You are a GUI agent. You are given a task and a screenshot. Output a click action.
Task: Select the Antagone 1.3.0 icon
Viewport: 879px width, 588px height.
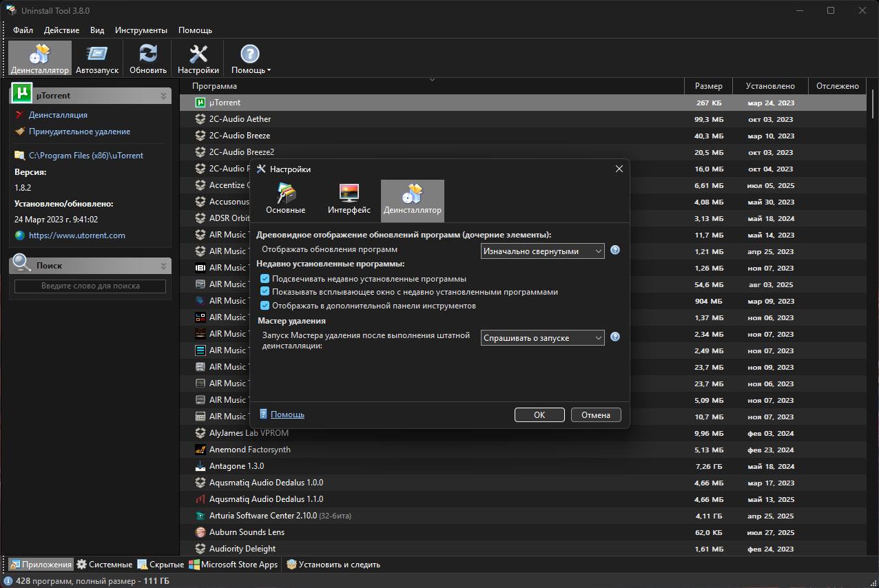click(200, 466)
